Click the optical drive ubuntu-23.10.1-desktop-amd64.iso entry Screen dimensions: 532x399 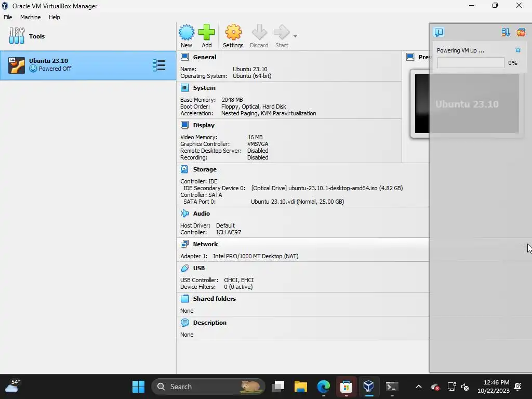pos(327,188)
